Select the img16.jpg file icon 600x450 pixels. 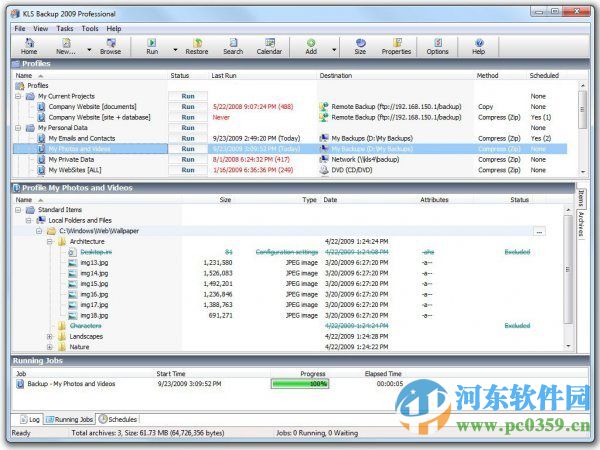[x=73, y=295]
